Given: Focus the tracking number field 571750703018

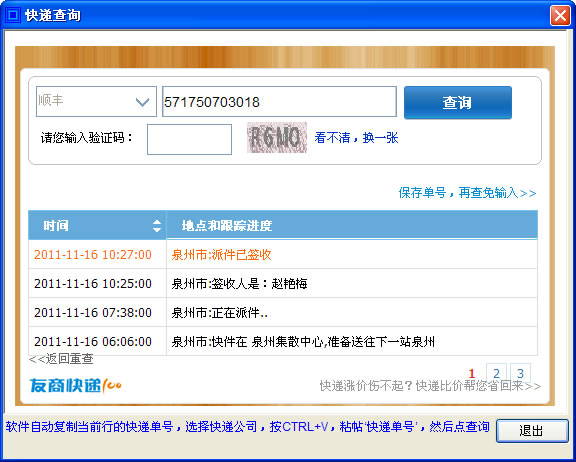Looking at the screenshot, I should click(x=279, y=102).
